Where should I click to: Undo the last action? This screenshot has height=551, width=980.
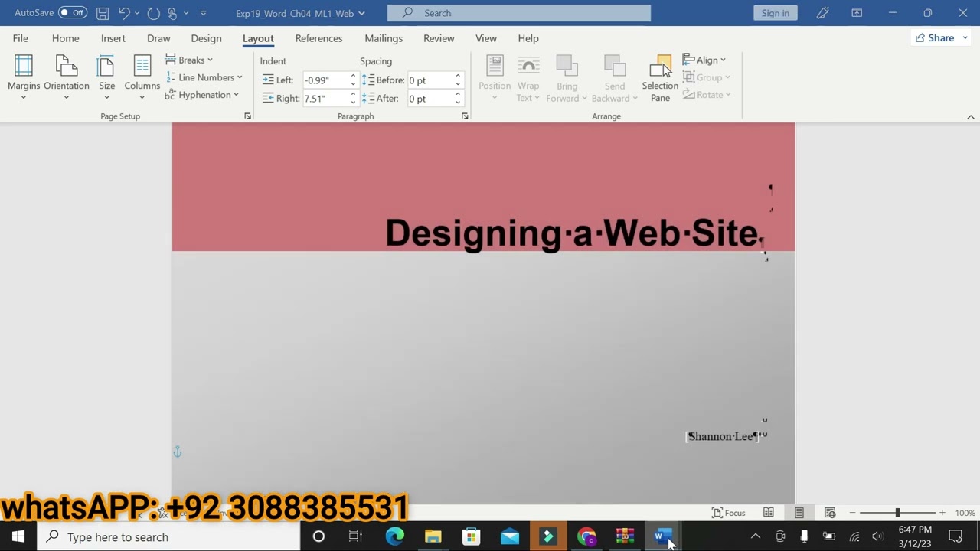[x=124, y=13]
